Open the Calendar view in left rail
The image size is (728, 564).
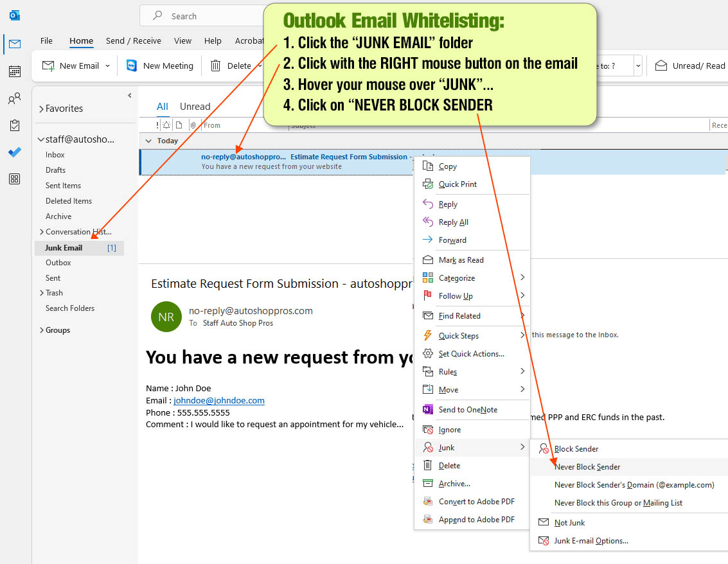point(14,71)
